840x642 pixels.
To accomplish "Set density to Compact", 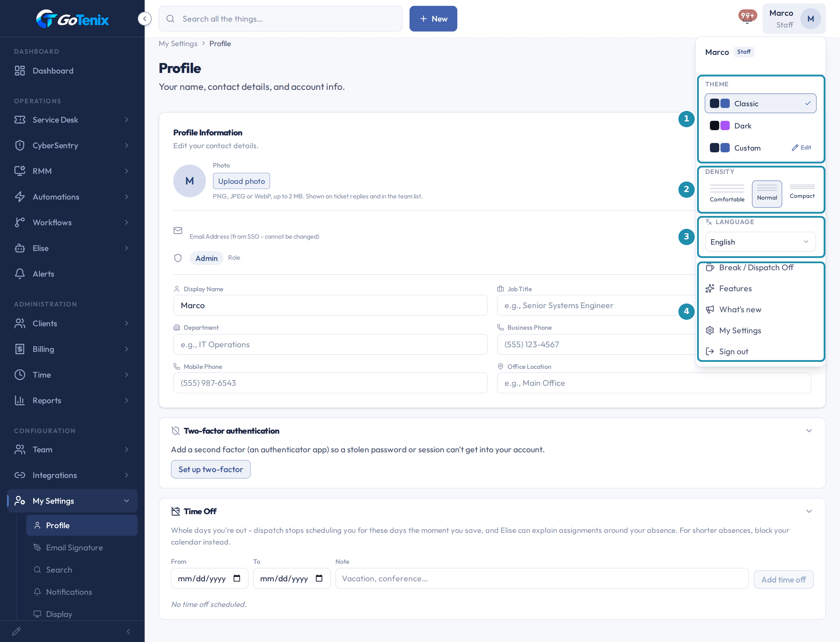I will [x=802, y=192].
